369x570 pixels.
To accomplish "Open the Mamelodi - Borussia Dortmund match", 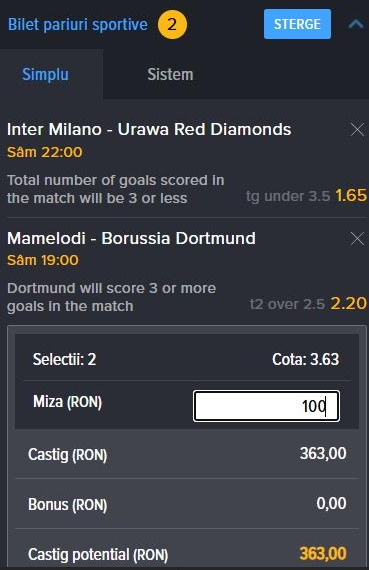I will pyautogui.click(x=131, y=238).
